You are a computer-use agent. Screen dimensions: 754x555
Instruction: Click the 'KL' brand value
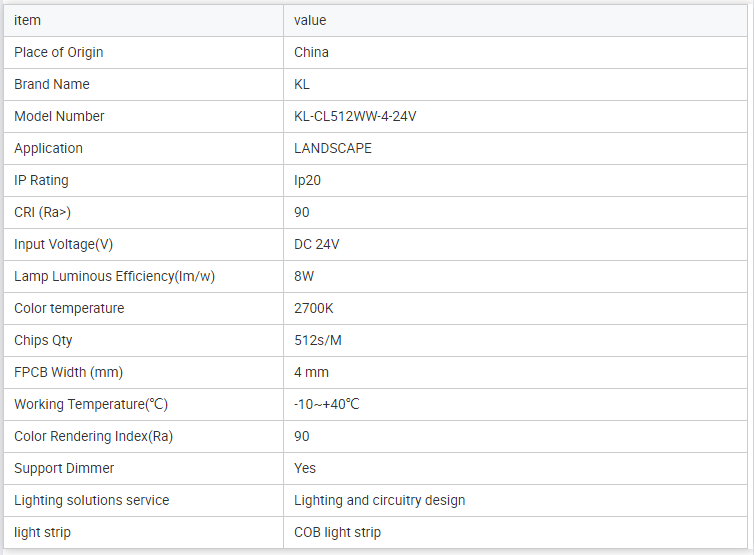[x=302, y=84]
